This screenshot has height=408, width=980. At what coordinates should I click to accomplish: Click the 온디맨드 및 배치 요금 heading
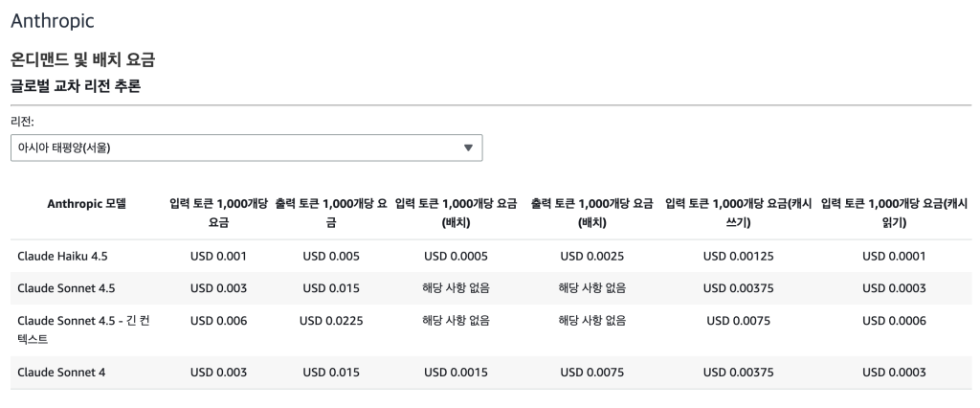[82, 60]
